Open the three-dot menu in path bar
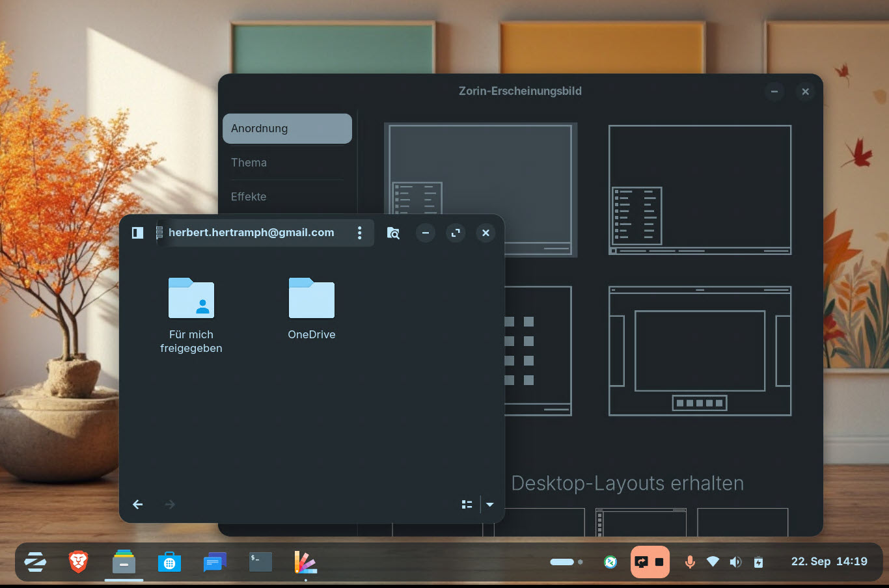Screen dimensions: 889x588 pyautogui.click(x=359, y=233)
